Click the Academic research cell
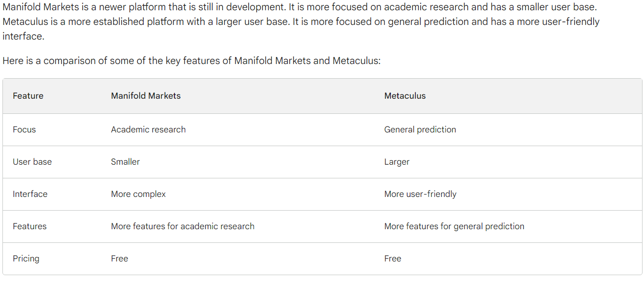Screen dimensions: 644x281 coord(148,130)
